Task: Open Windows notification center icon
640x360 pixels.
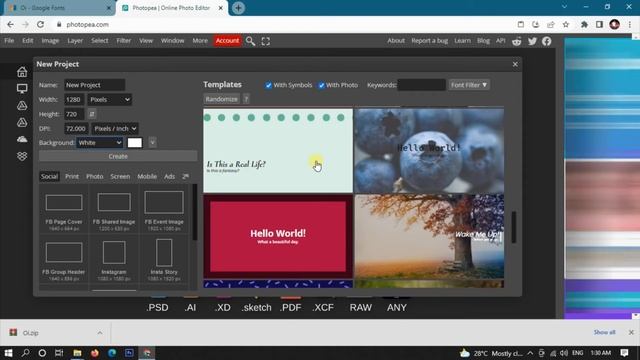Action: pyautogui.click(x=624, y=353)
